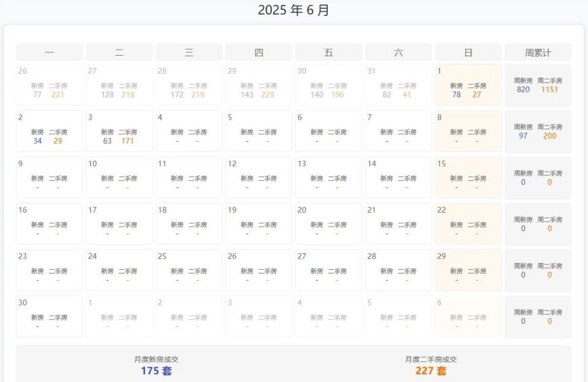Select the June 1 calendar cell

tap(468, 85)
